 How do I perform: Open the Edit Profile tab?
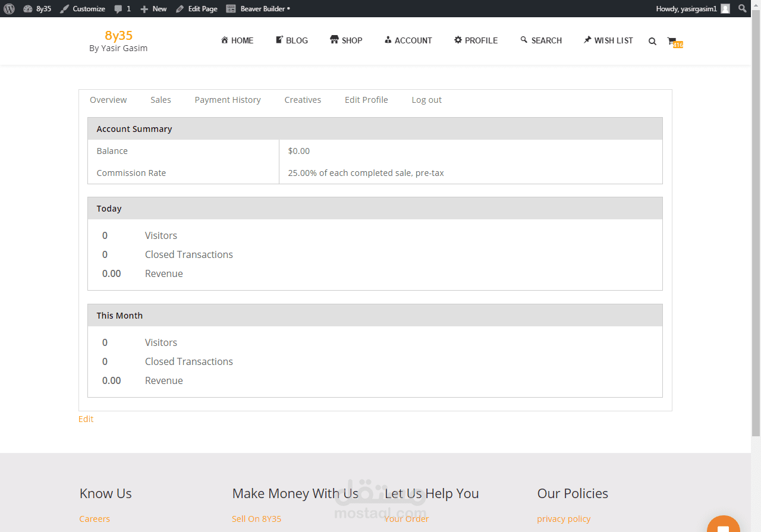366,100
